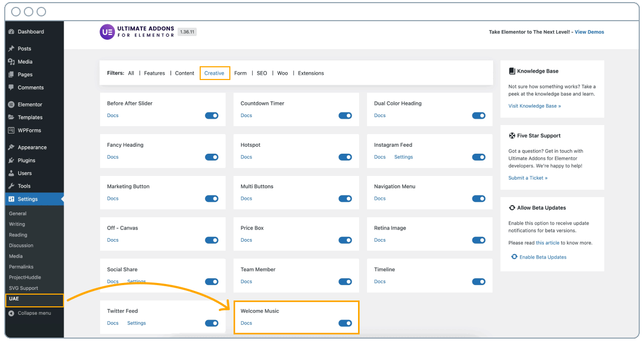Click the Submit a Ticket link
This screenshot has height=345, width=644.
pos(528,178)
